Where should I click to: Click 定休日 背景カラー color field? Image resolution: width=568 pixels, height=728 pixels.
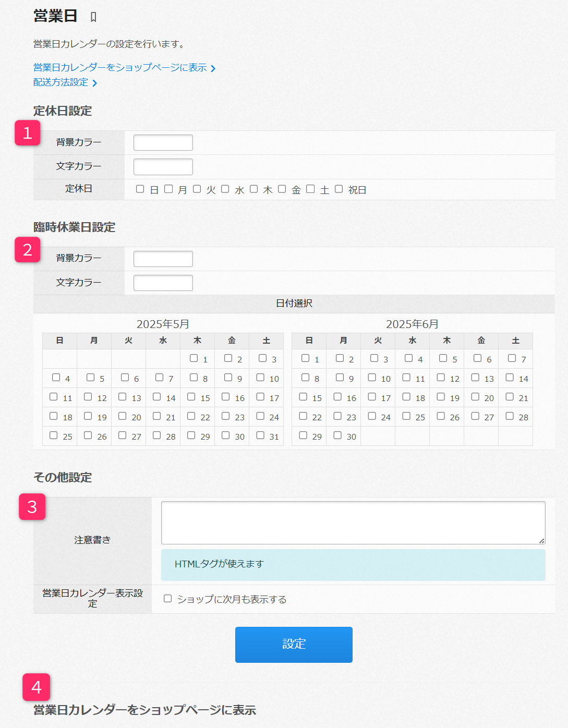pos(163,142)
